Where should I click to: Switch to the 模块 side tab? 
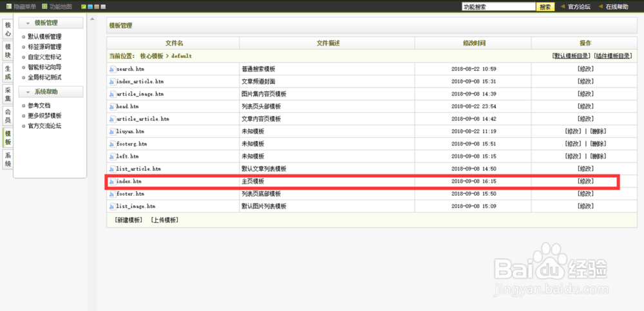8,51
